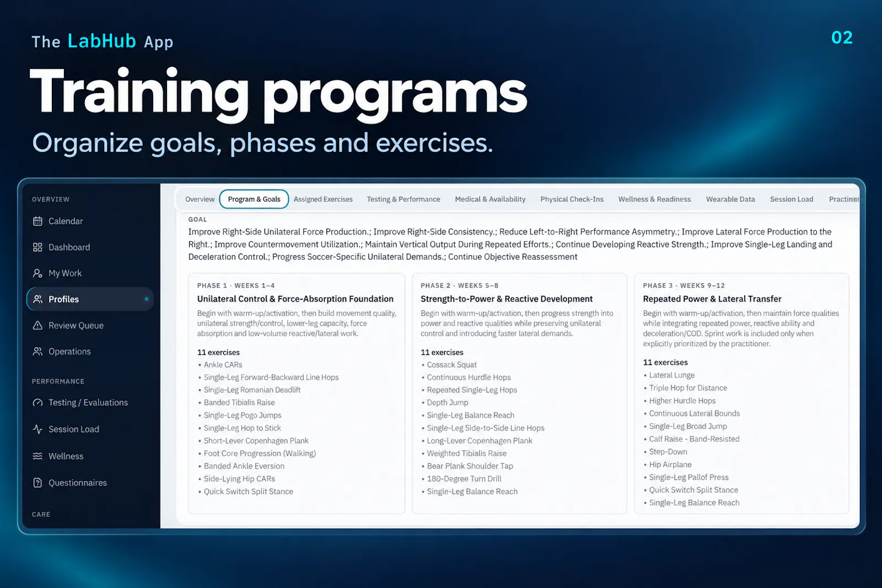Click the Session Load pulse icon
This screenshot has width=882, height=588.
pyautogui.click(x=37, y=429)
